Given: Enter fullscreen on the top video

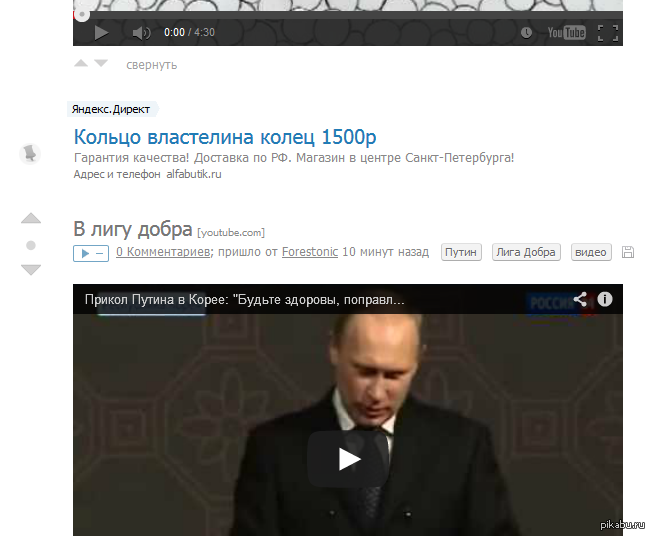Looking at the screenshot, I should click(x=608, y=33).
